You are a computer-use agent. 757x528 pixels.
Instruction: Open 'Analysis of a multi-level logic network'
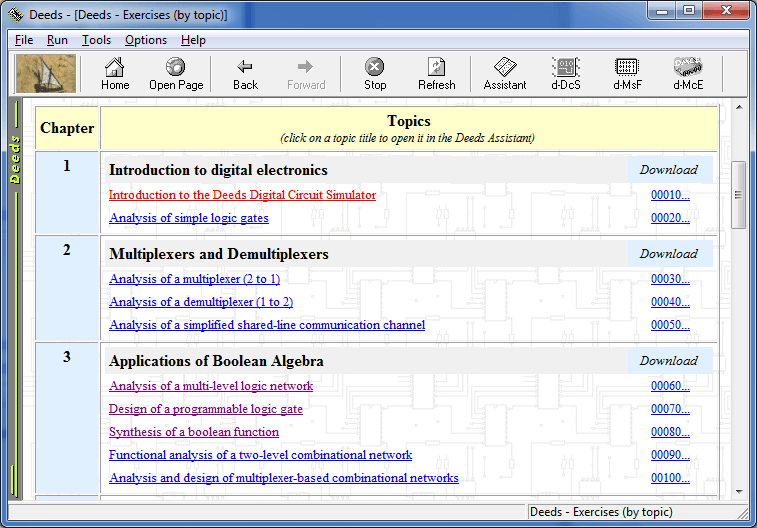[x=211, y=386]
